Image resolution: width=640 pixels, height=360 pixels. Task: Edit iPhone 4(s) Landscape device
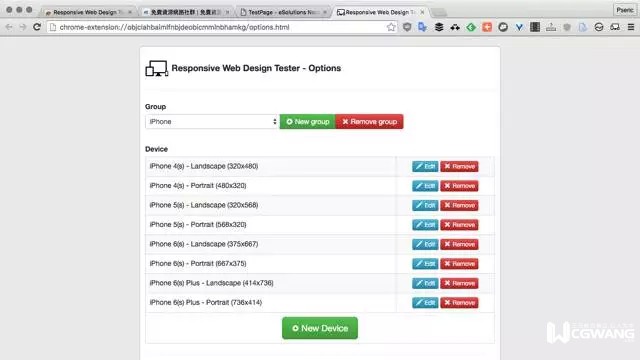click(425, 166)
